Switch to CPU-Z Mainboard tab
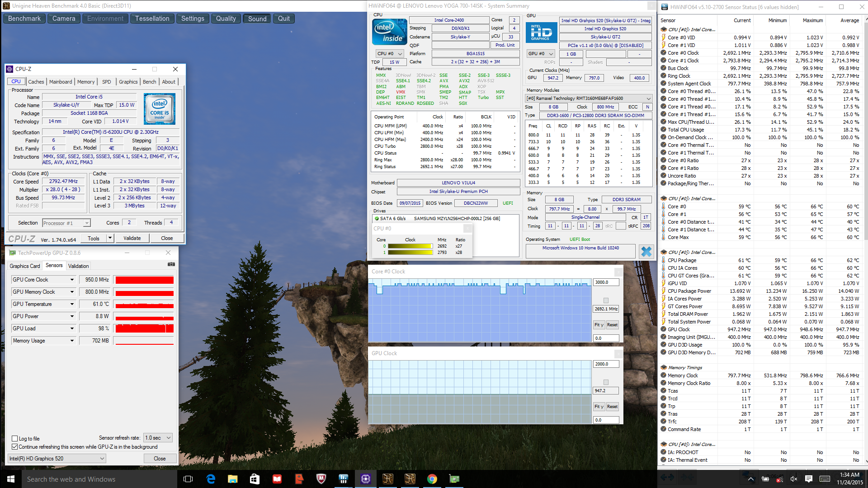 pyautogui.click(x=61, y=82)
